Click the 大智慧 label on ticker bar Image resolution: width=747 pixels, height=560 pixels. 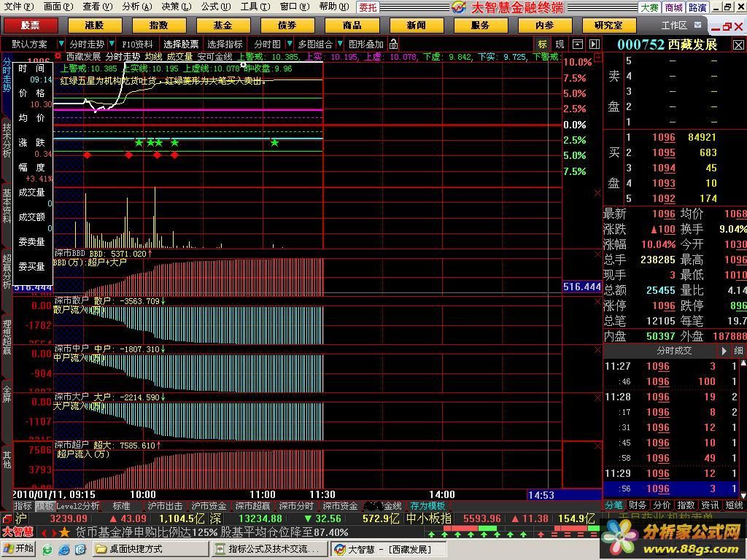click(19, 532)
